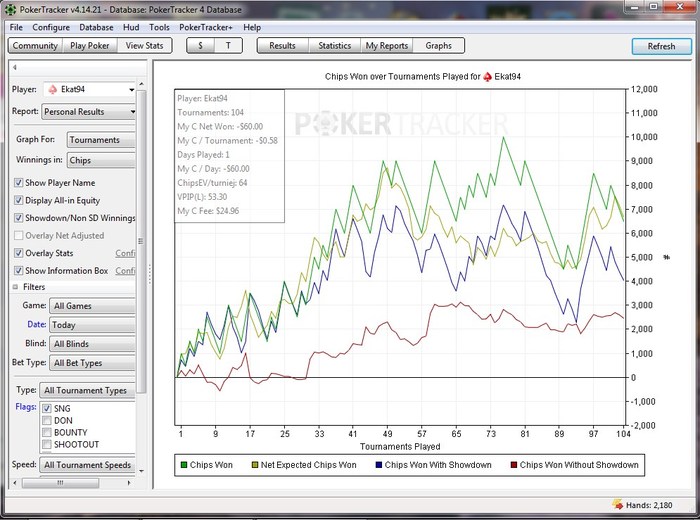Click the Overlay Net Adjusted checkbox
Viewport: 700px width, 520px height.
click(x=18, y=235)
